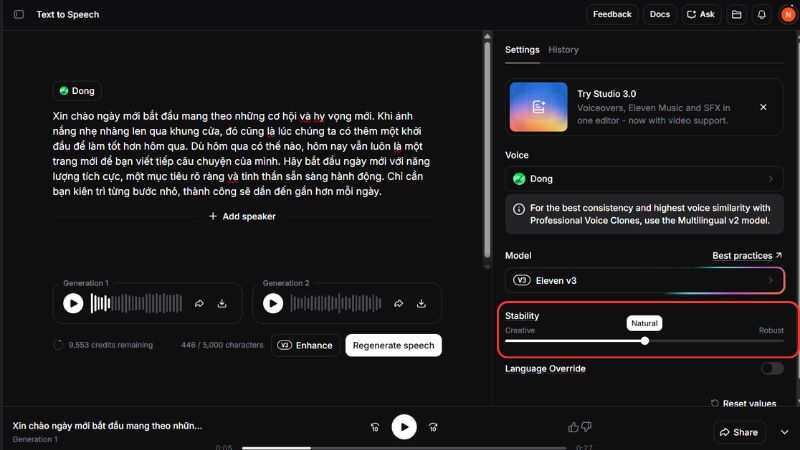The height and width of the screenshot is (450, 800).
Task: Click the Generation 1 waveform
Action: 136,304
